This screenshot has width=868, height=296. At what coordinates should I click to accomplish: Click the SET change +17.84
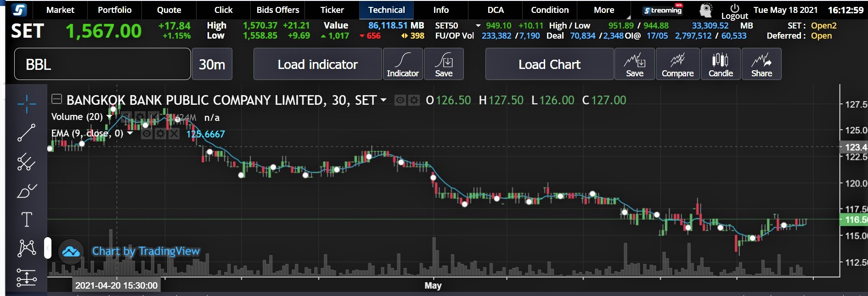175,26
